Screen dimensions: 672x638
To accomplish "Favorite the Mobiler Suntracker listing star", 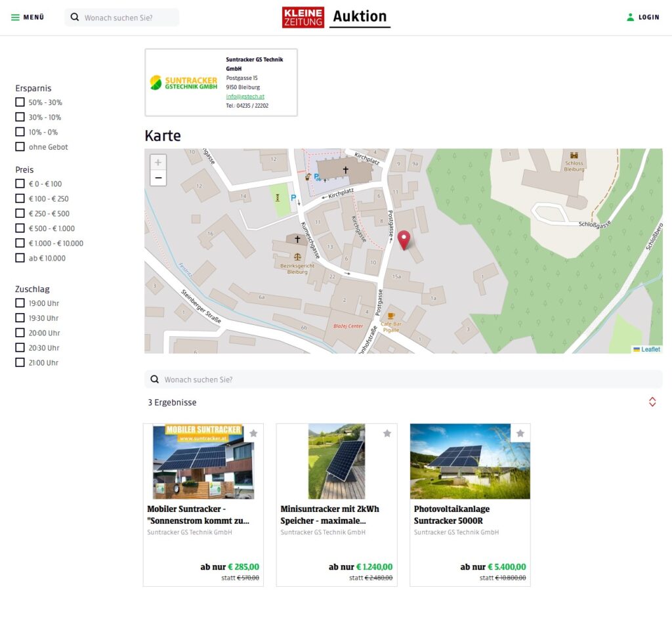I will 253,433.
